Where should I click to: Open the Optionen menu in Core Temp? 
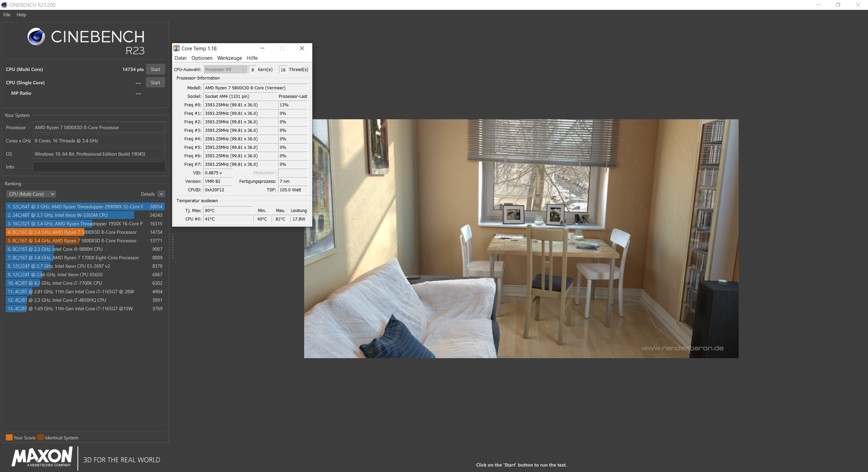click(202, 58)
